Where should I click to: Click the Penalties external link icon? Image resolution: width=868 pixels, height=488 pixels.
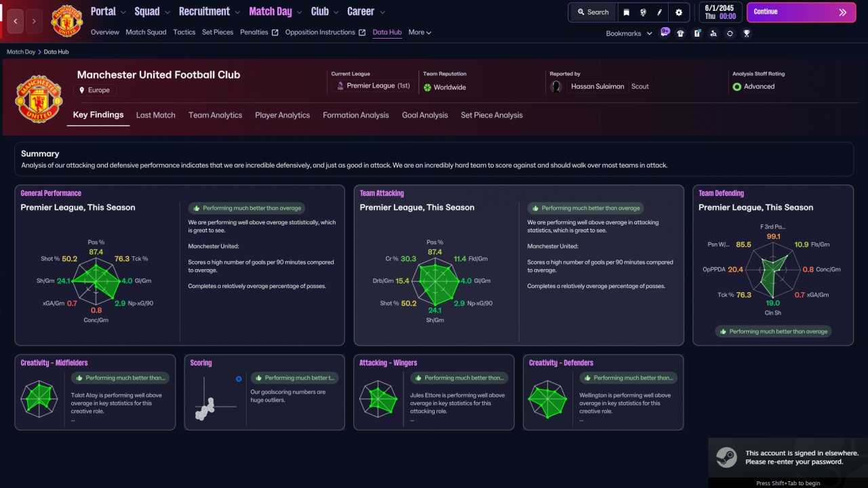275,33
